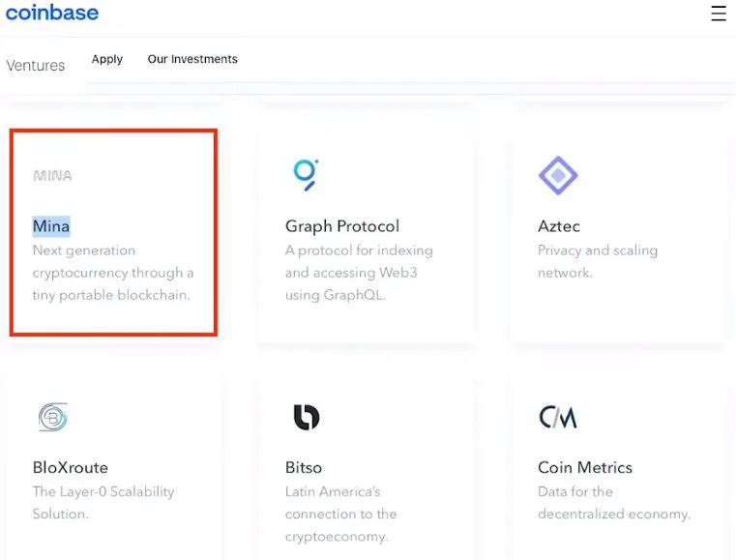This screenshot has height=560, width=736.
Task: Click Mina's tiny portable blockchain description
Action: point(113,273)
